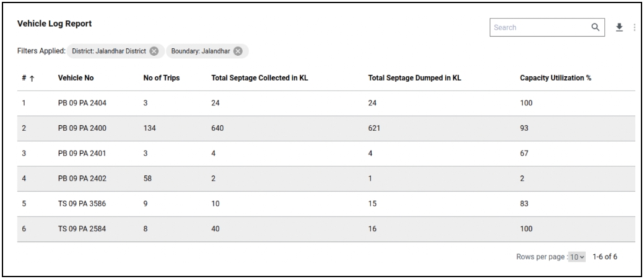Click into the Search field
Image resolution: width=644 pixels, height=279 pixels.
click(x=539, y=27)
